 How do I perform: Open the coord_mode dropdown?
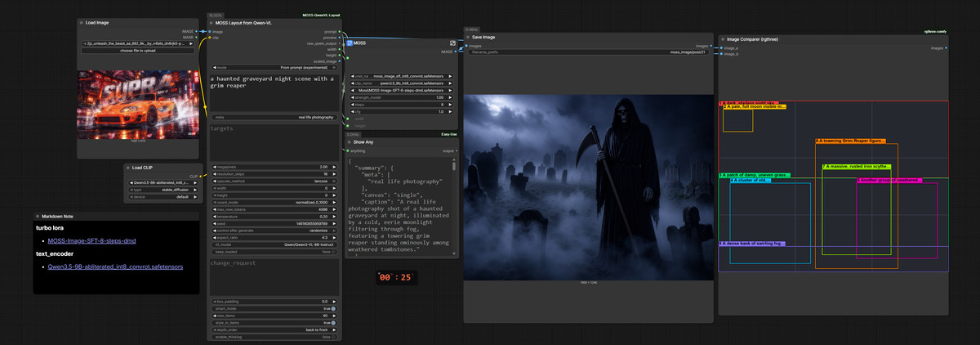point(274,201)
